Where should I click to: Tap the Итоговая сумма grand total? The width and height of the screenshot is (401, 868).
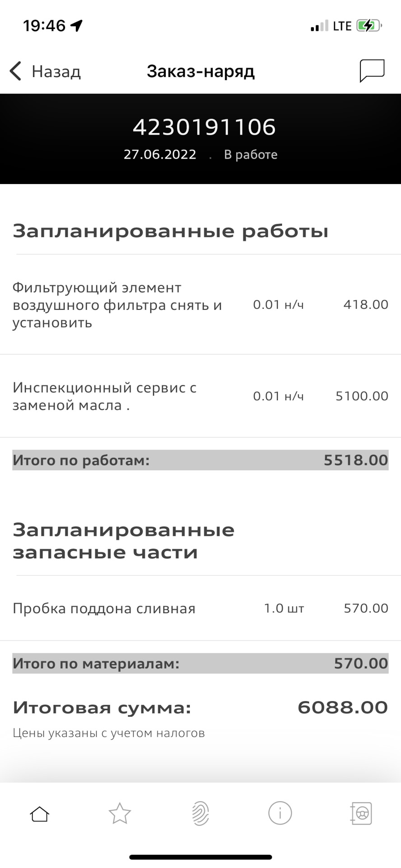pos(200,708)
